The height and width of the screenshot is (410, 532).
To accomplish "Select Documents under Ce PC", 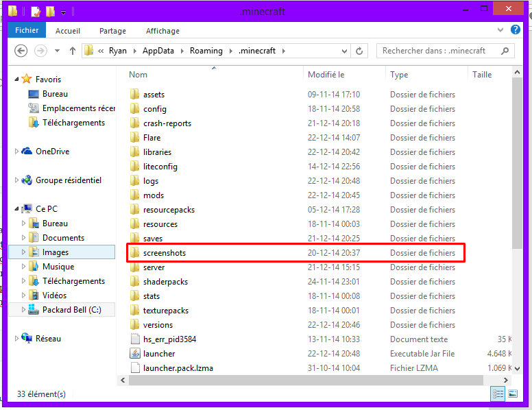I will pos(57,238).
